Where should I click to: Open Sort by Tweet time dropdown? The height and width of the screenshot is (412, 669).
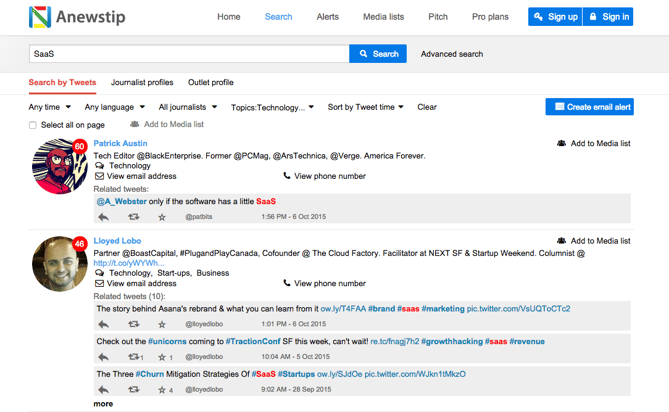(x=366, y=107)
